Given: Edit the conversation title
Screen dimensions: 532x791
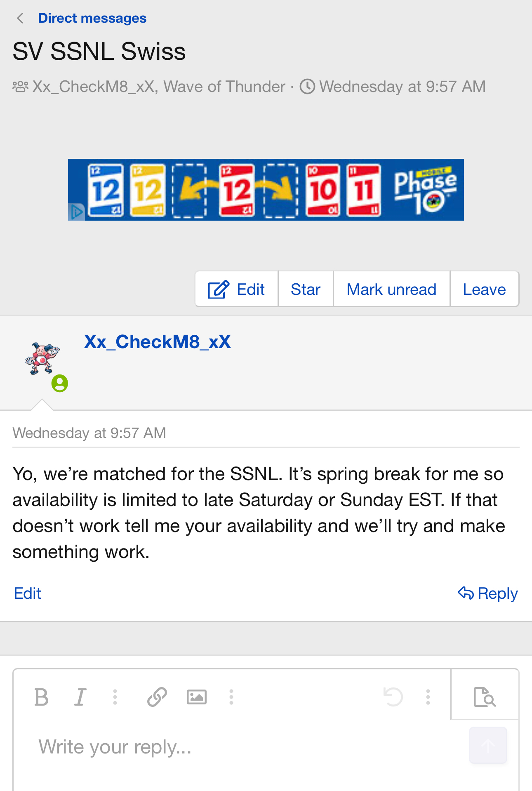Looking at the screenshot, I should [x=237, y=290].
